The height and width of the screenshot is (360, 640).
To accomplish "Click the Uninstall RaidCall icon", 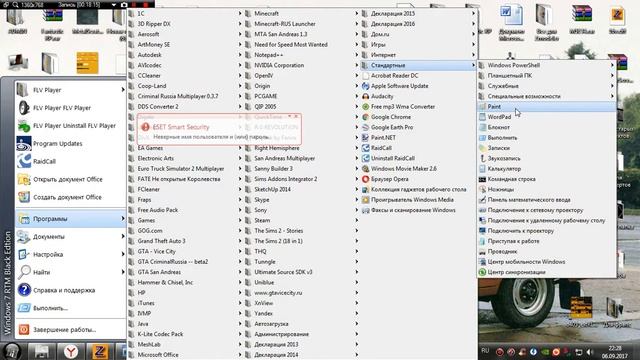I will pos(366,158).
